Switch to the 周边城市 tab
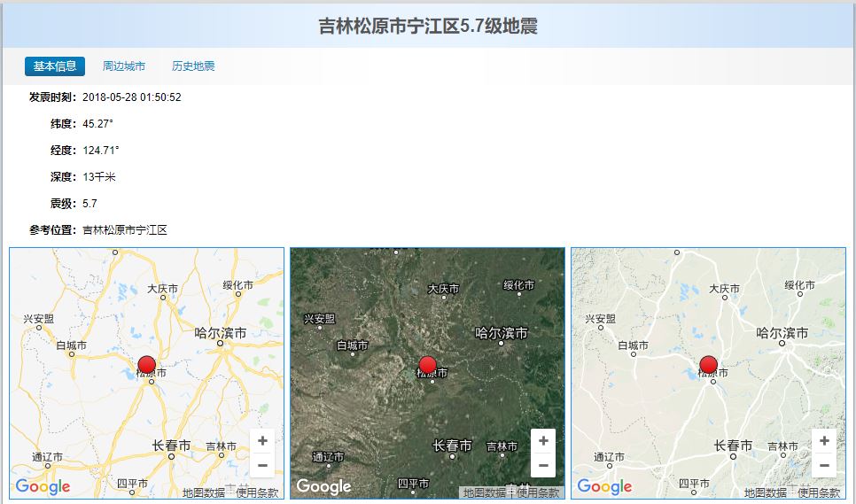The width and height of the screenshot is (856, 504). point(124,66)
